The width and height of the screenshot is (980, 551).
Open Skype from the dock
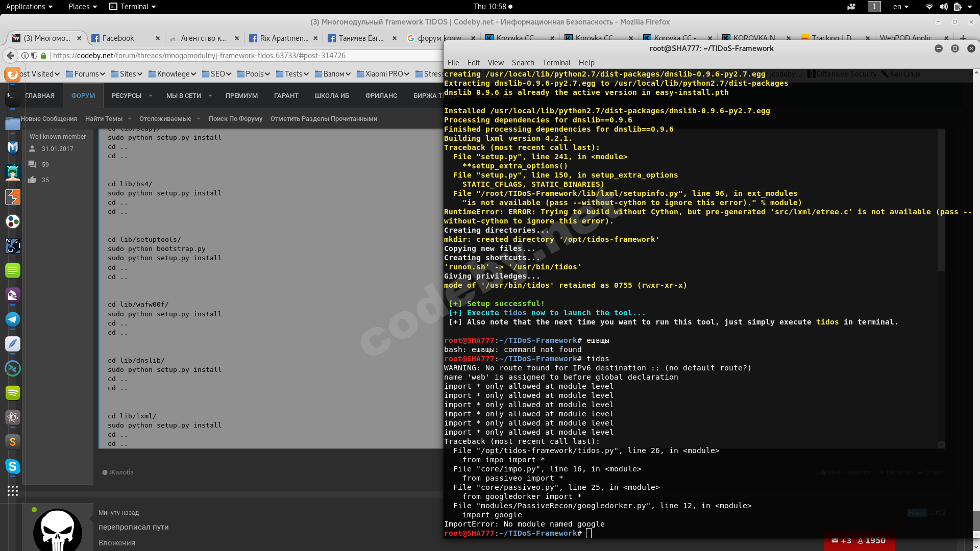tap(13, 466)
